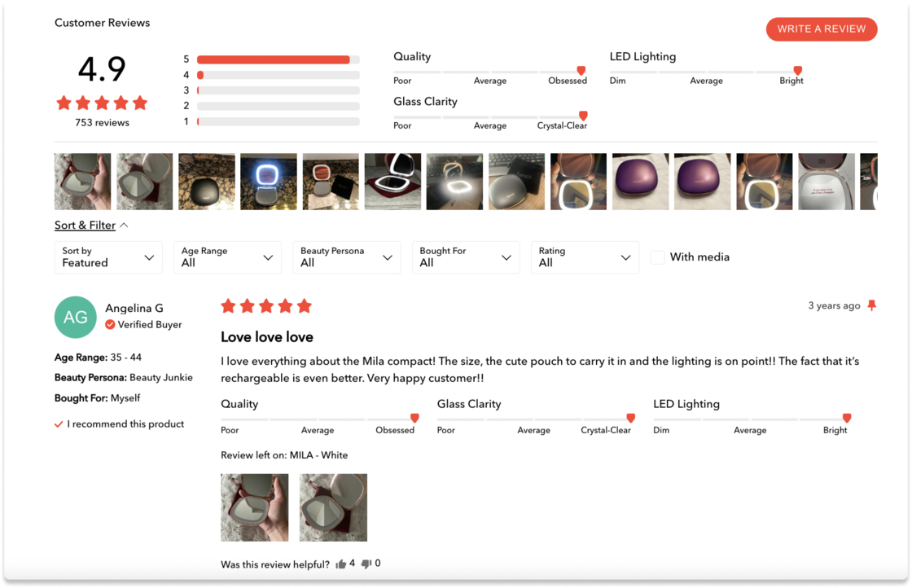Click the AG avatar circle
The width and height of the screenshot is (912, 588).
tap(76, 317)
